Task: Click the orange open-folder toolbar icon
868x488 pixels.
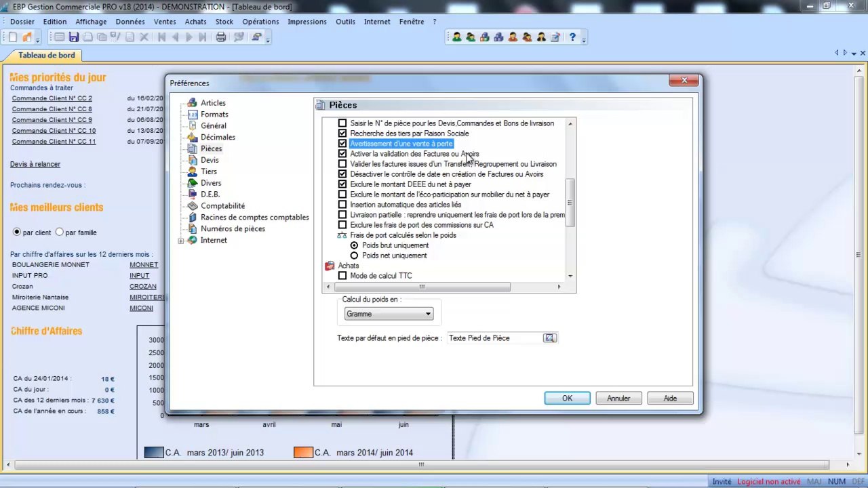Action: pos(27,37)
